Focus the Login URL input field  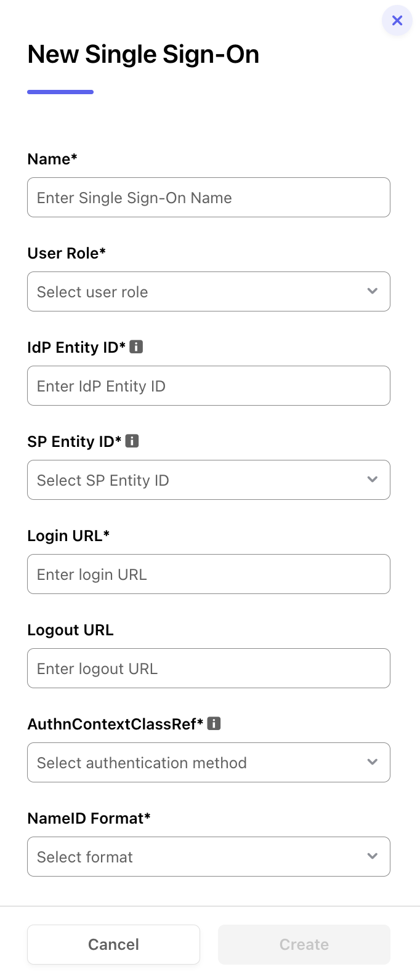point(209,574)
